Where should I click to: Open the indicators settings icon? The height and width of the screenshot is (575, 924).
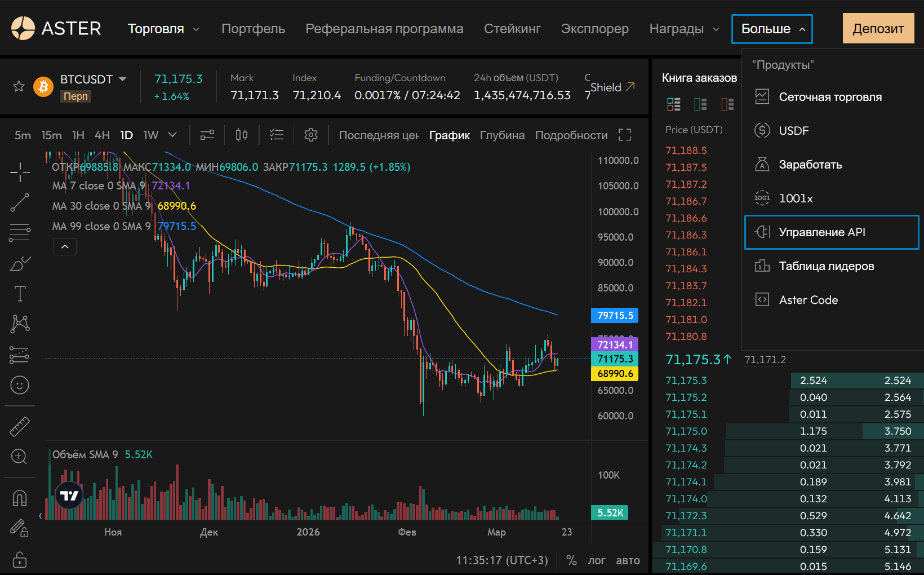pos(207,135)
